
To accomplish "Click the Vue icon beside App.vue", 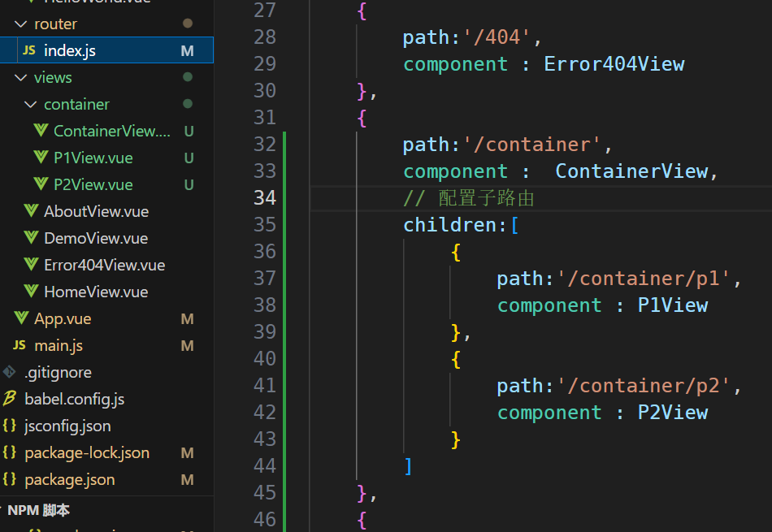I will (21, 318).
